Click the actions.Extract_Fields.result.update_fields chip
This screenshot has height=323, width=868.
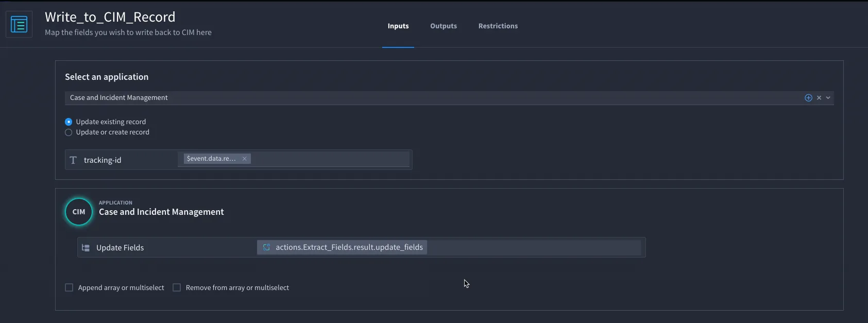[x=342, y=247]
